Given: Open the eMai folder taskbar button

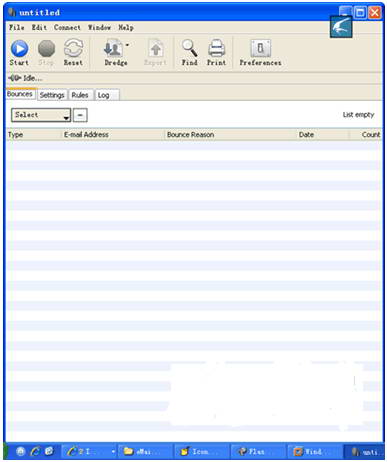Looking at the screenshot, I should click(145, 452).
